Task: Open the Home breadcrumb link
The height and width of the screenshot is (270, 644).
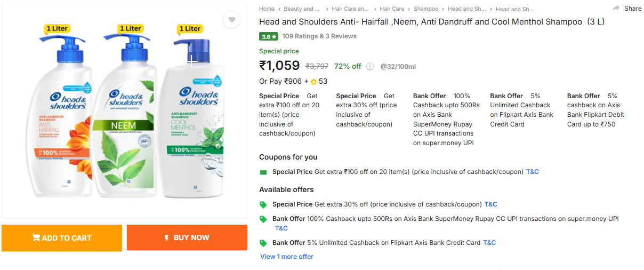Action: (267, 9)
